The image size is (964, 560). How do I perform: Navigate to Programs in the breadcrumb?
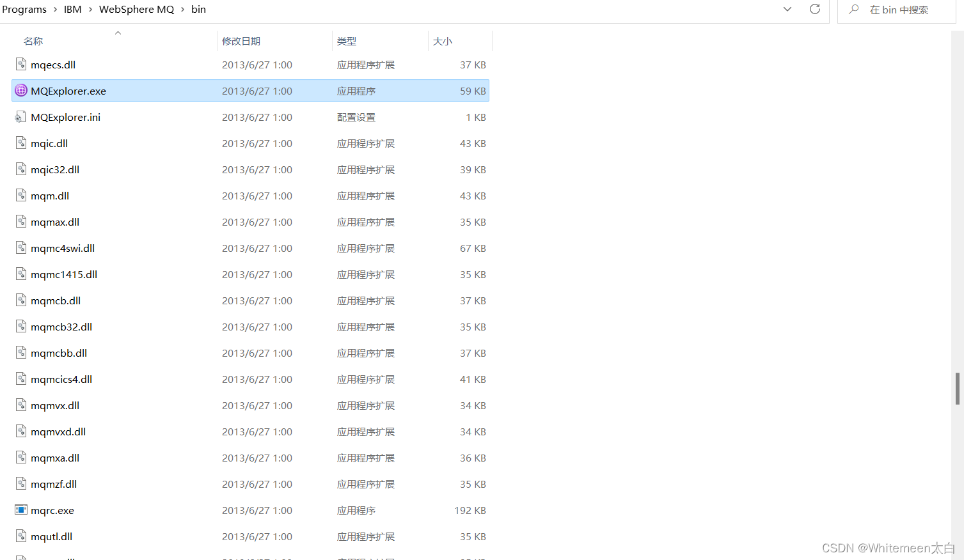(24, 10)
